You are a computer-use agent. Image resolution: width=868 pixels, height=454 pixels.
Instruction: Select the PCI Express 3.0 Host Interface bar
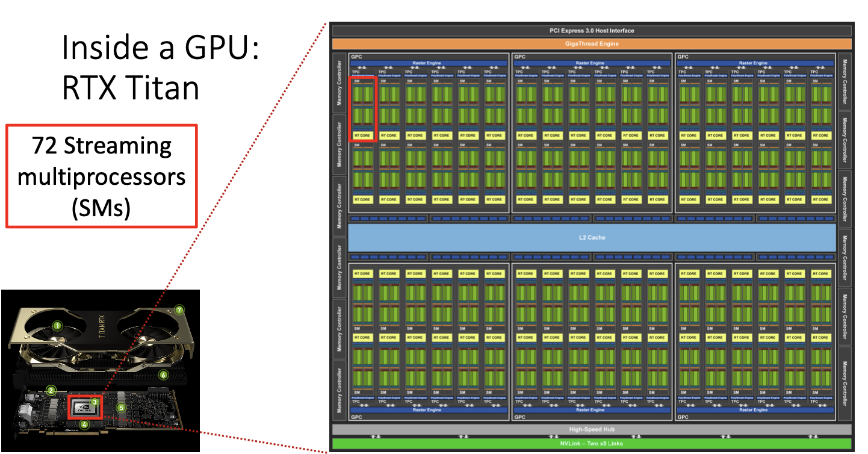(592, 31)
